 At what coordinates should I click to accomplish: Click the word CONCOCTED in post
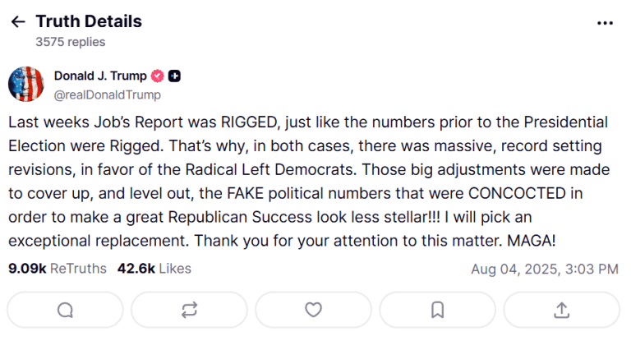(x=517, y=194)
